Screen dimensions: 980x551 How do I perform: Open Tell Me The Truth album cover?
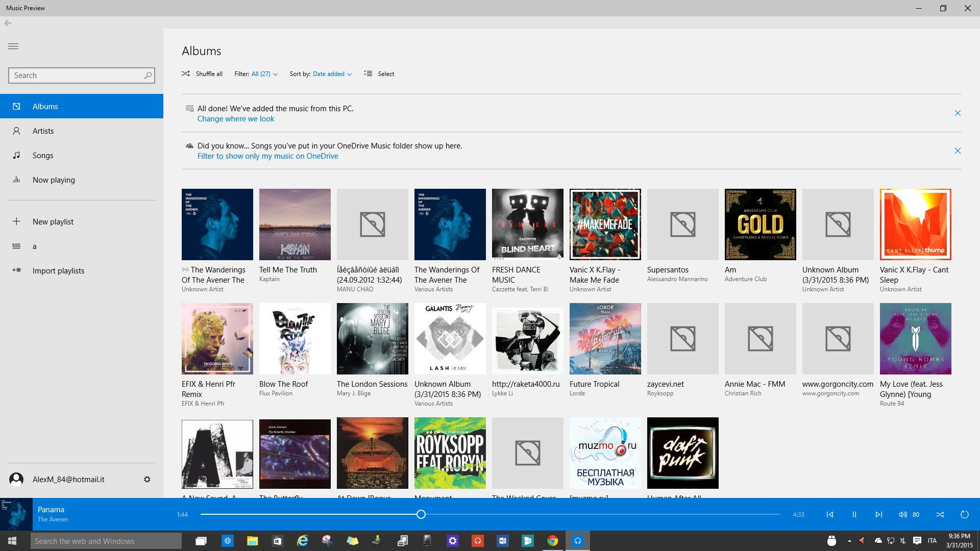295,224
